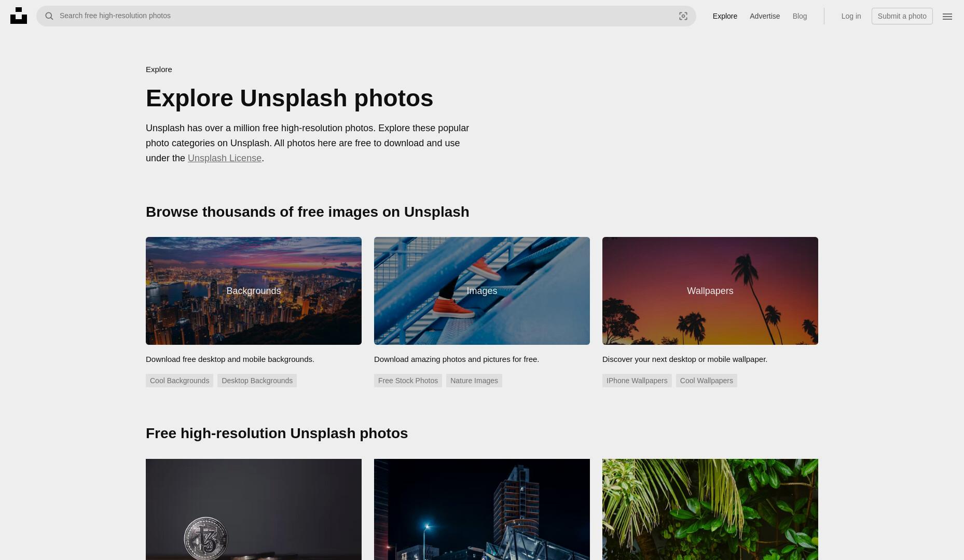Click 'Browse thousands of free images' heading

[308, 212]
